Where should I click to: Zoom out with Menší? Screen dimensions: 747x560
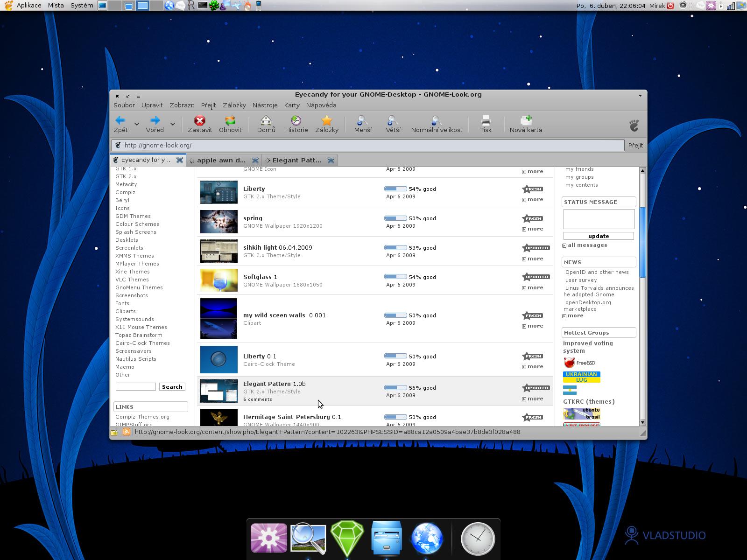click(363, 124)
